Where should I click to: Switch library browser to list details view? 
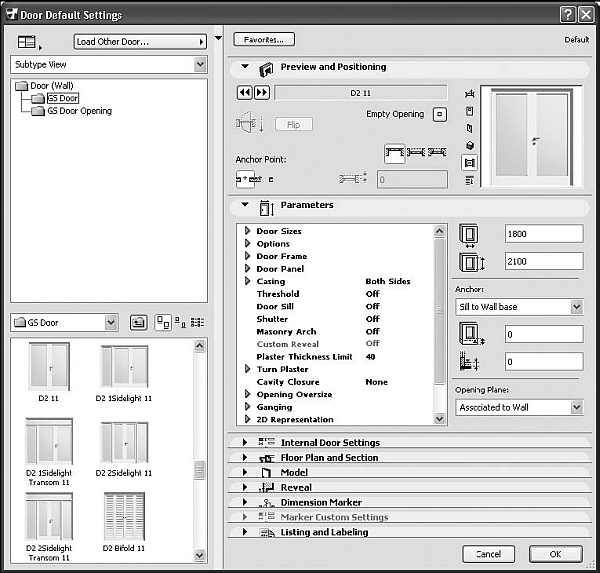tap(197, 322)
